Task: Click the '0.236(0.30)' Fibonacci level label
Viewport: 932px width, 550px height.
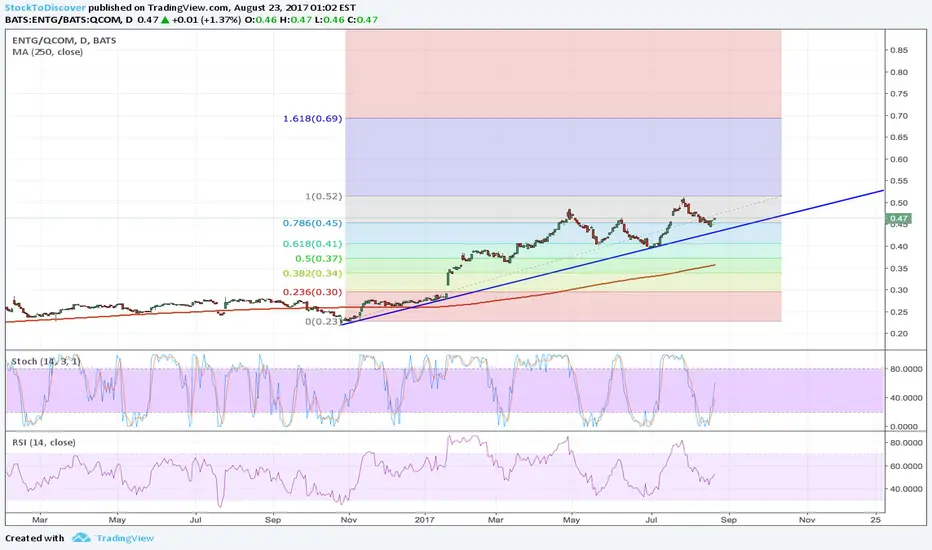Action: click(x=313, y=292)
